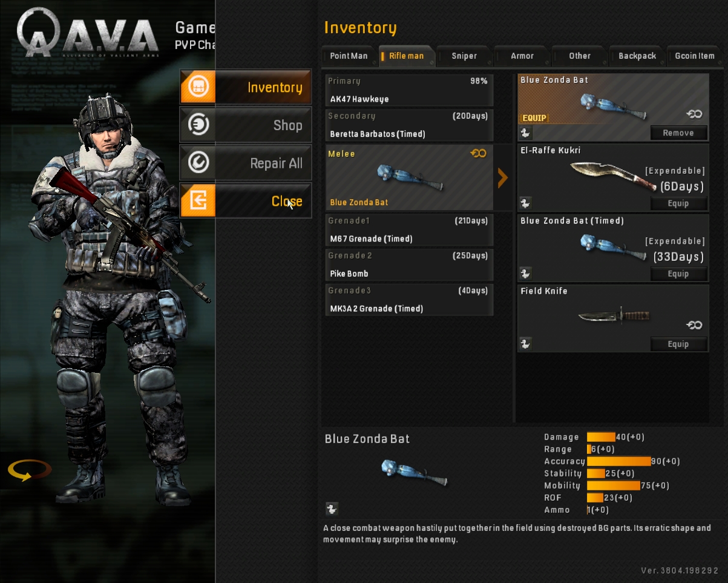728x583 pixels.
Task: Remove the equipped Blue Zonda Bat
Action: (678, 133)
